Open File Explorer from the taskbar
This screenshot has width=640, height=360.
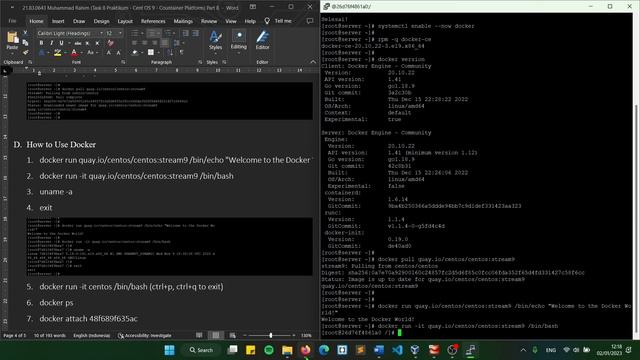click(x=287, y=350)
